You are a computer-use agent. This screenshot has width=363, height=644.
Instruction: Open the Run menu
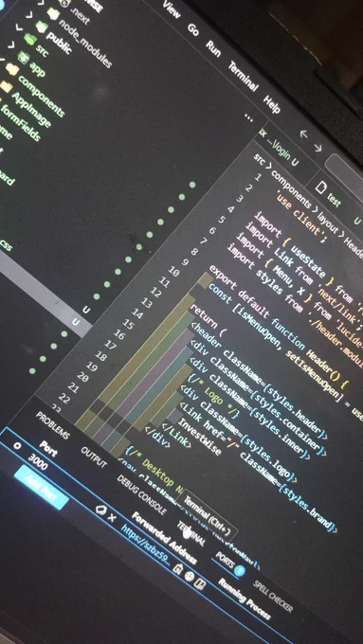tap(213, 48)
